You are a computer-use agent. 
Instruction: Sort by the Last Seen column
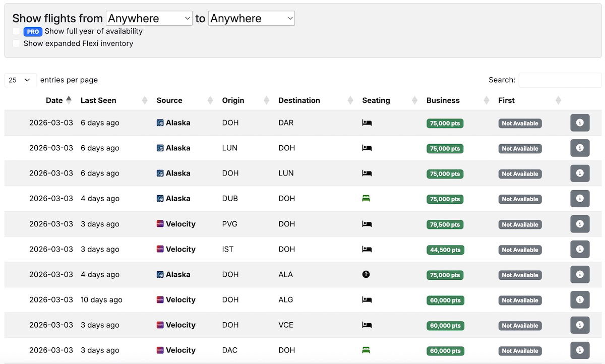tap(98, 100)
